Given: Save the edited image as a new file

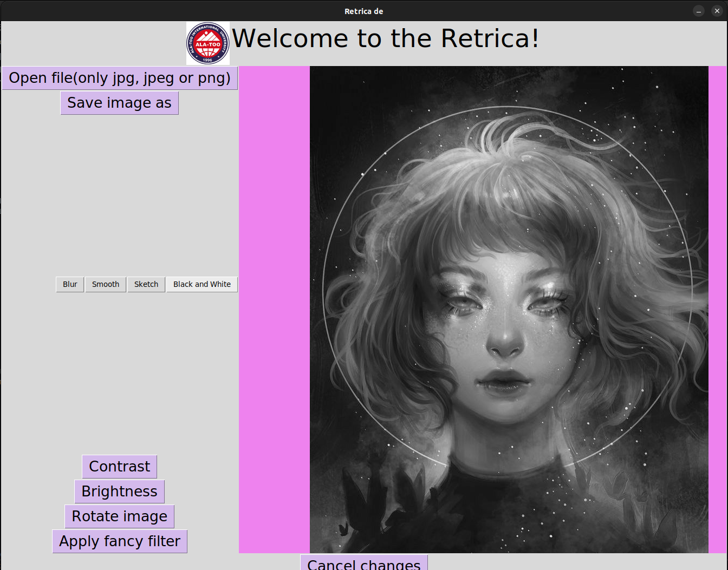Looking at the screenshot, I should 119,103.
